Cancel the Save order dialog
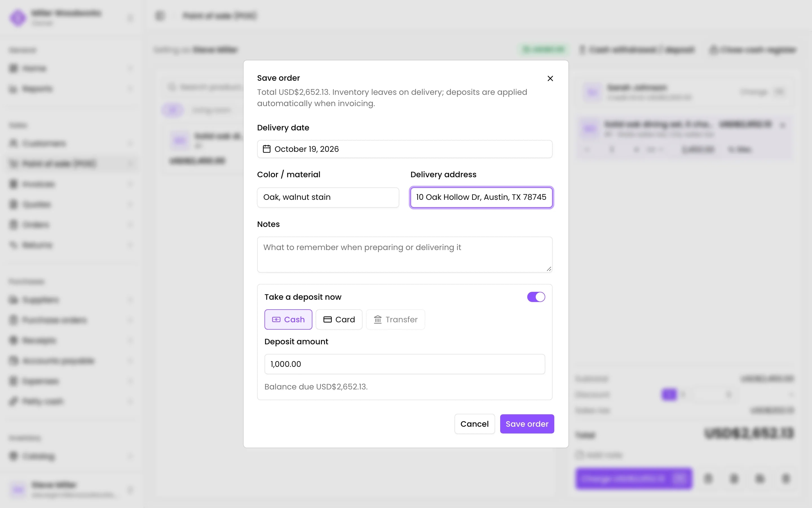The height and width of the screenshot is (508, 812). (475, 424)
